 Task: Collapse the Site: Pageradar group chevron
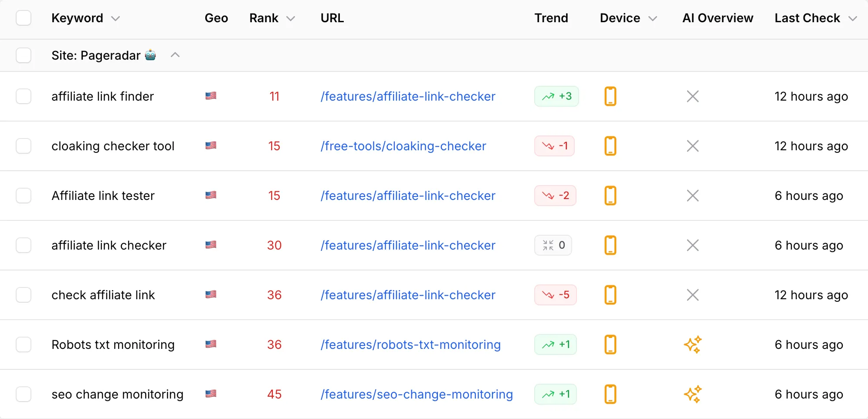pos(175,55)
